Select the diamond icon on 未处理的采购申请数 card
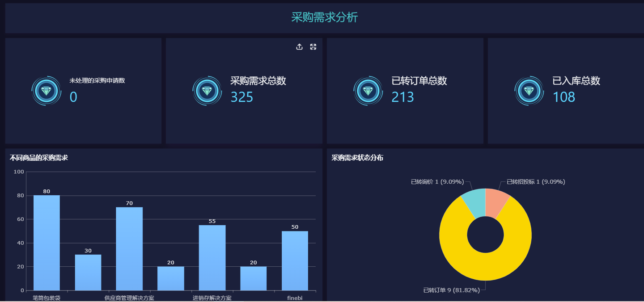 [46, 90]
